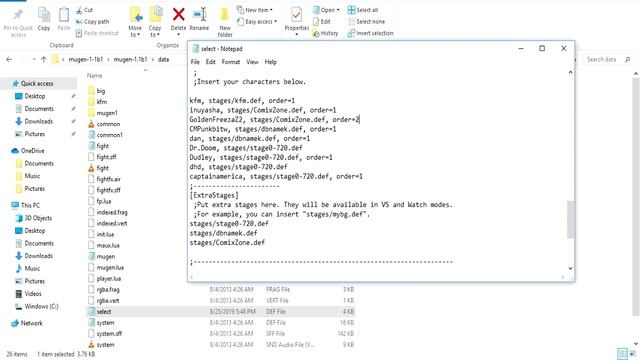Click the Notepad scroll up arrow
The image size is (640, 360).
click(x=570, y=72)
